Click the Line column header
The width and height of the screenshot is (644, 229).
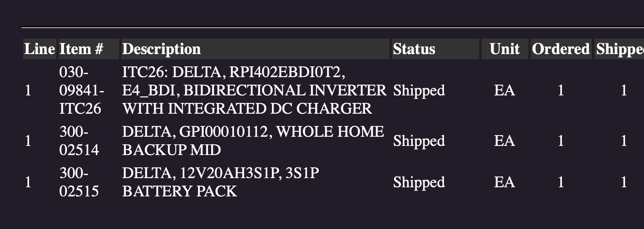click(x=39, y=49)
